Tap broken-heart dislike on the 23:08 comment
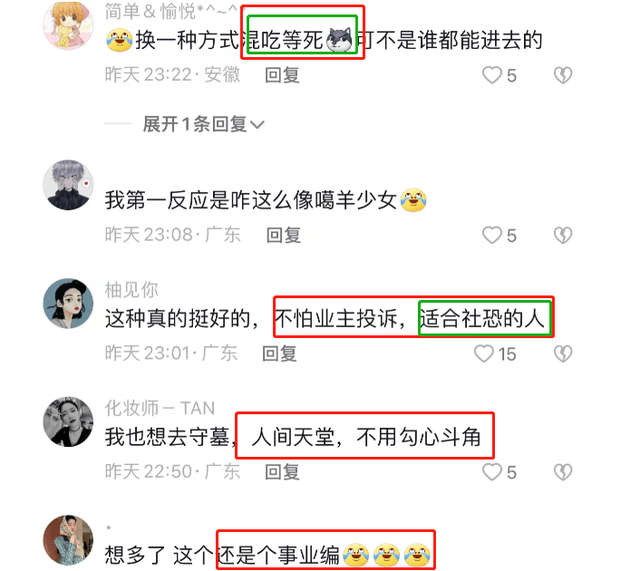640x571 pixels. tap(563, 236)
